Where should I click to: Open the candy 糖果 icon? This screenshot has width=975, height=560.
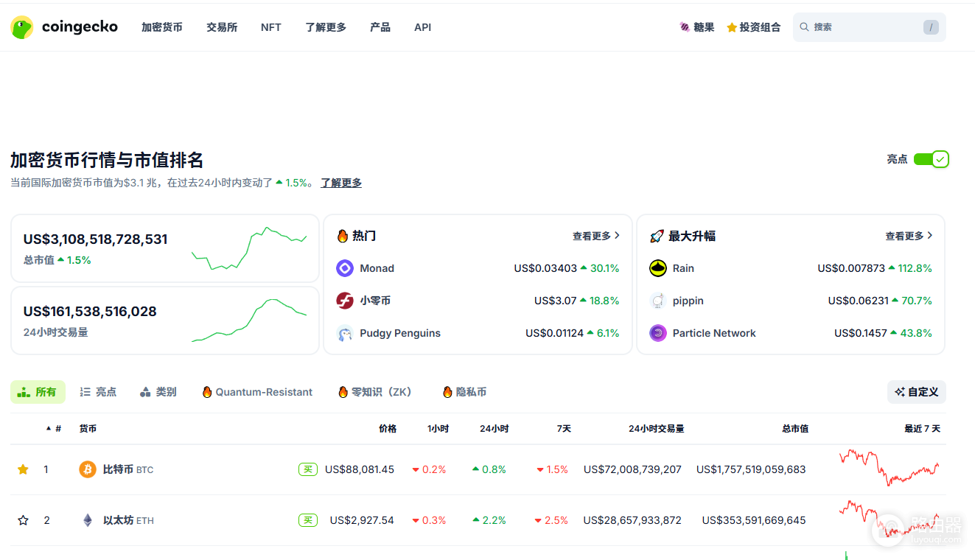pos(685,27)
